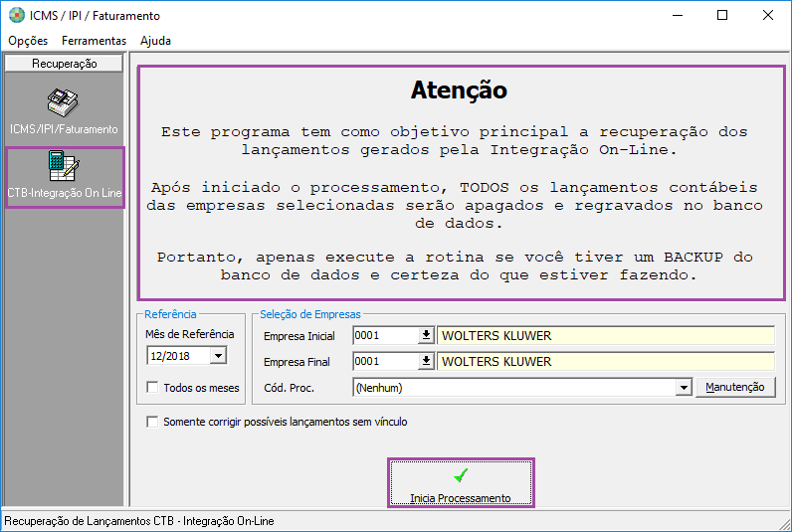The image size is (792, 532).
Task: Open the Empresa Inicial lookup arrow
Action: point(426,335)
